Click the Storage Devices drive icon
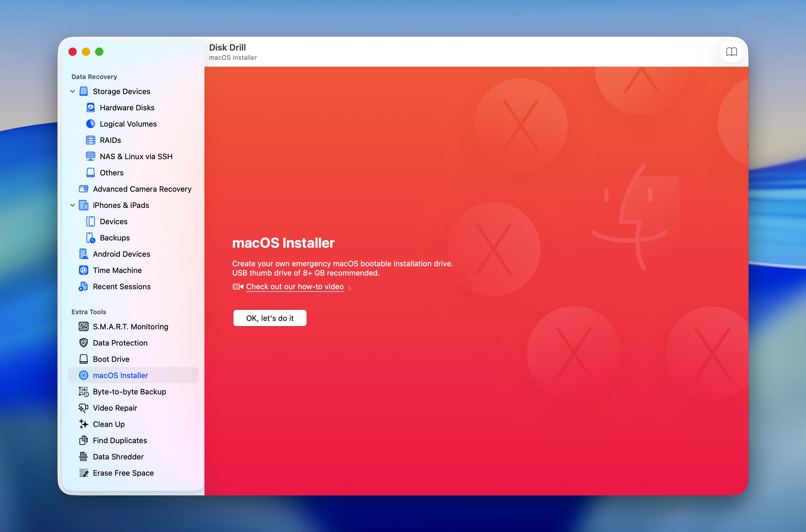 83,91
